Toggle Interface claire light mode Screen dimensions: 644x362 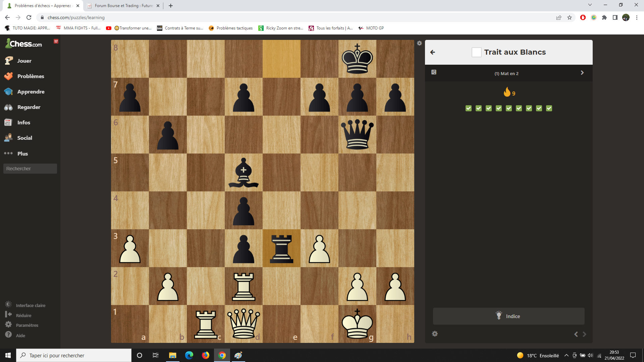click(30, 305)
